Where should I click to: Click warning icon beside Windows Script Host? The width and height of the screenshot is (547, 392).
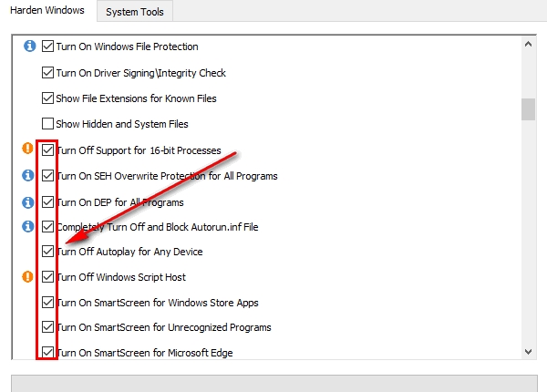[x=27, y=276]
